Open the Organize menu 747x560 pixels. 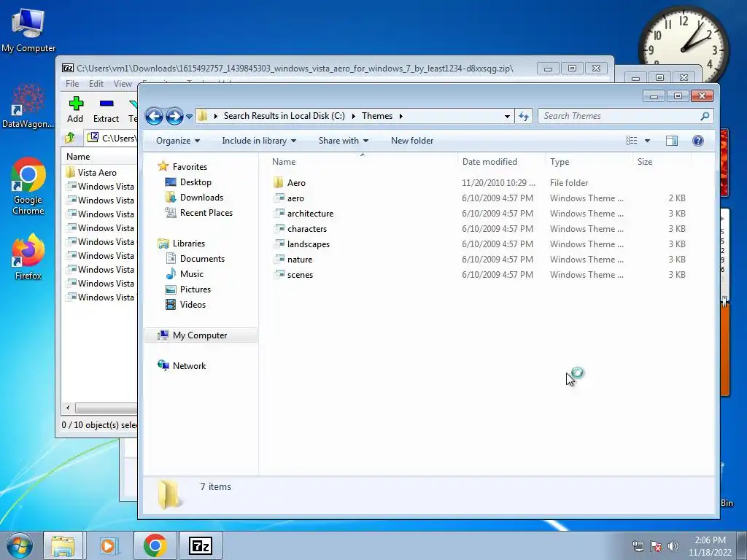coord(178,141)
